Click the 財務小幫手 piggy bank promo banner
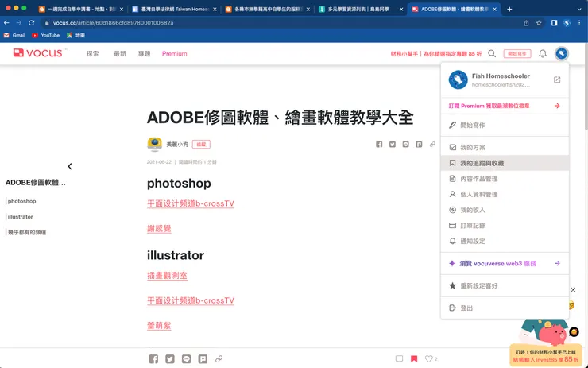Viewport: 588px width, 368px height. tap(546, 344)
